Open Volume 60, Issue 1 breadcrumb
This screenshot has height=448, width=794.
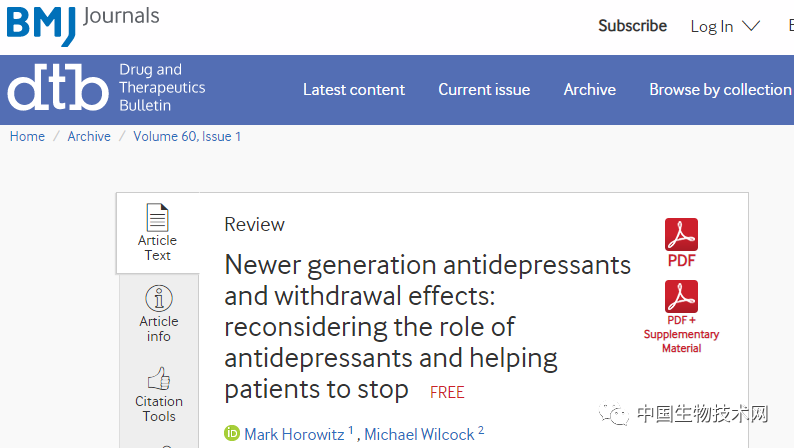(187, 136)
